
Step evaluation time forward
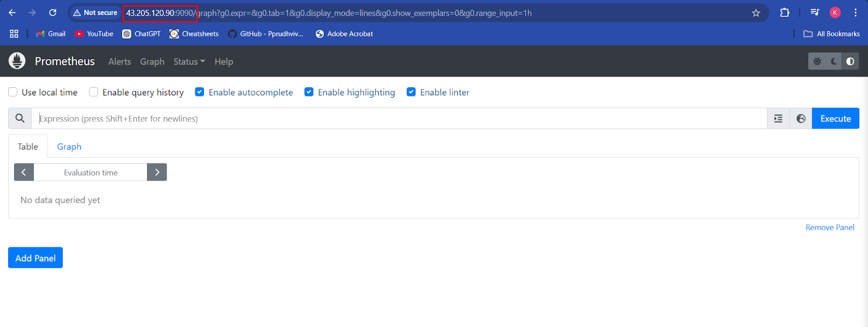click(x=157, y=172)
